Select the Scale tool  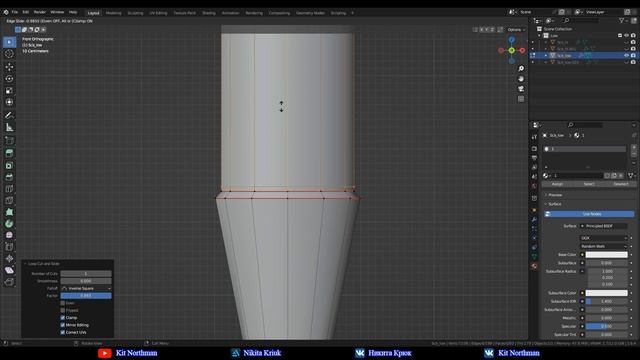[x=9, y=91]
